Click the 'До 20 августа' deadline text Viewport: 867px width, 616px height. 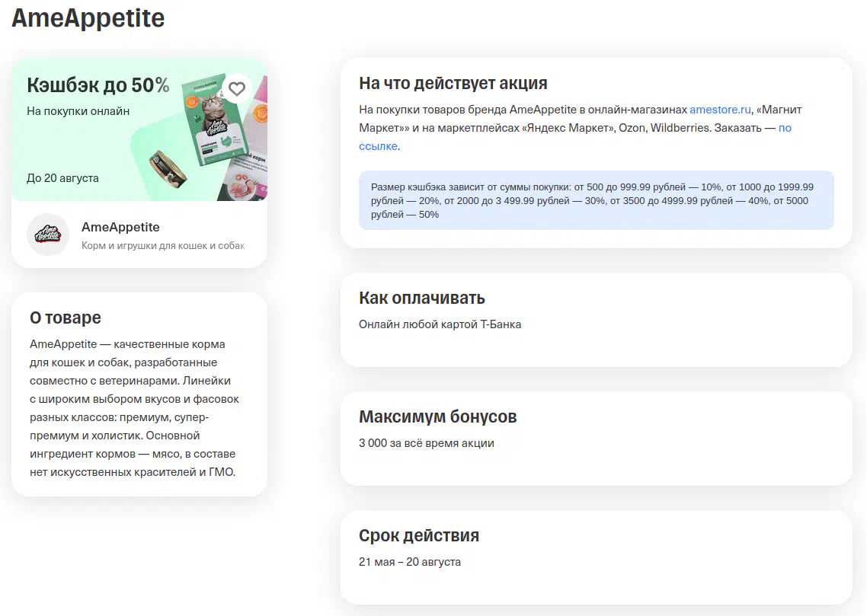click(62, 178)
